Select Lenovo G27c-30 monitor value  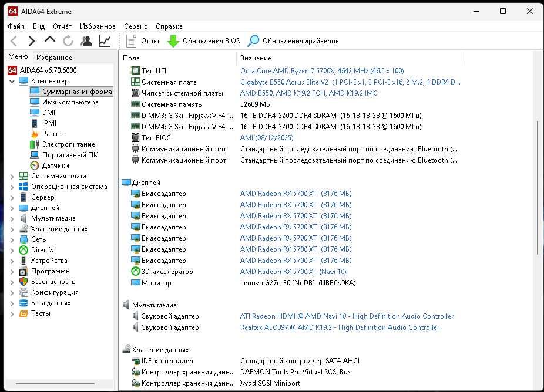[298, 283]
